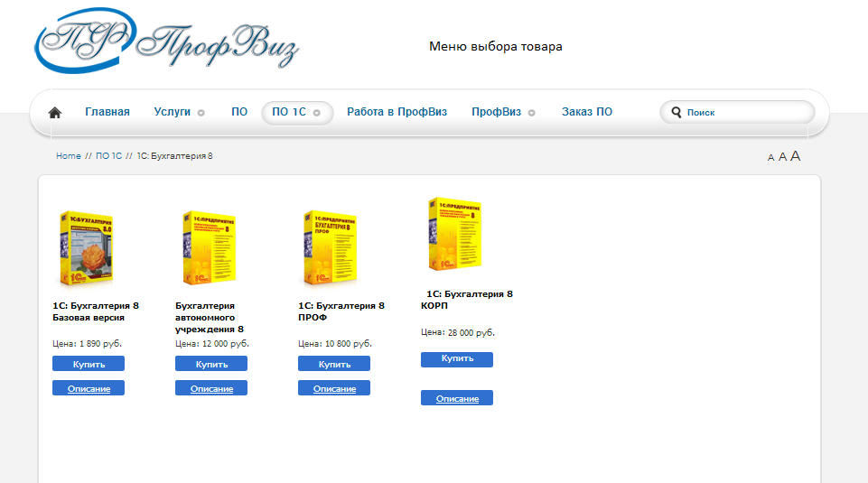The width and height of the screenshot is (868, 483).
Task: Click the heading Меню выбора товара
Action: pos(496,46)
